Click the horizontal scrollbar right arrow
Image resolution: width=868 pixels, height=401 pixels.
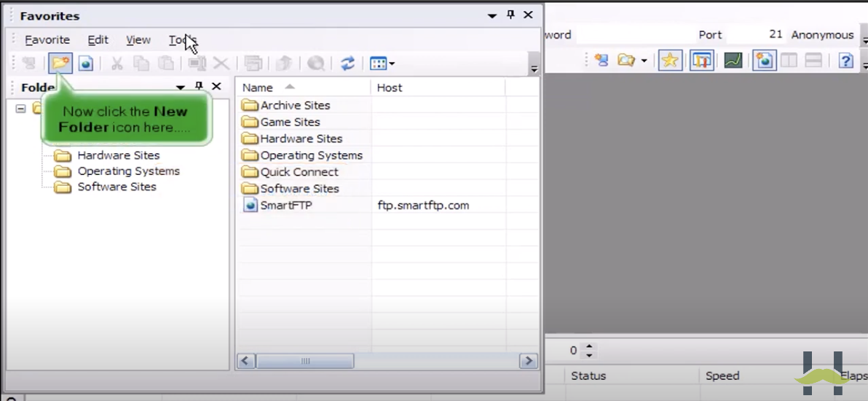529,361
